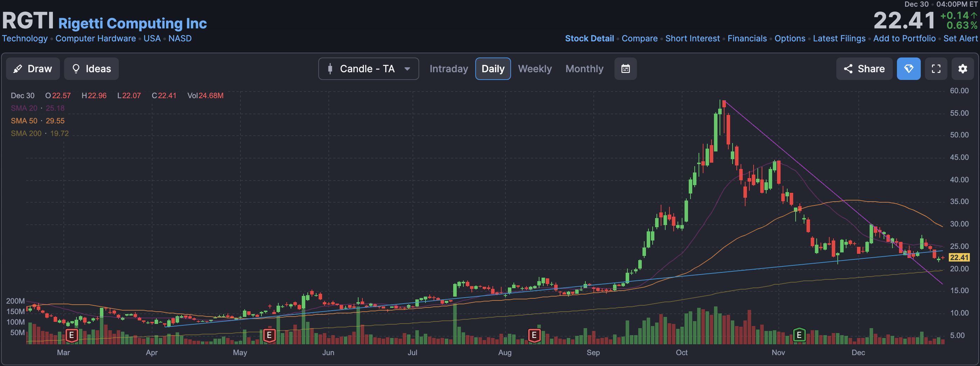
Task: Open the Stock Detail link
Action: pos(589,39)
